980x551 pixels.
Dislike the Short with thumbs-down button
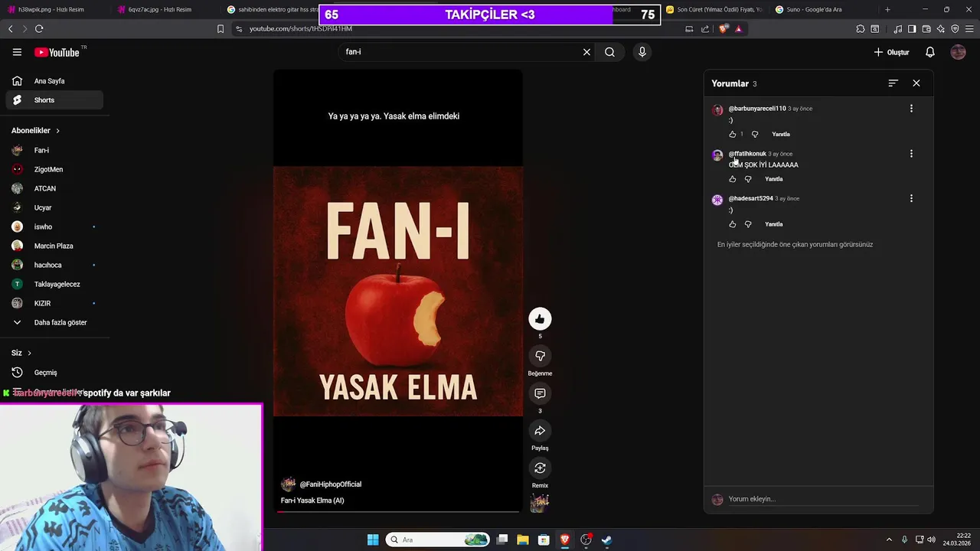(540, 356)
